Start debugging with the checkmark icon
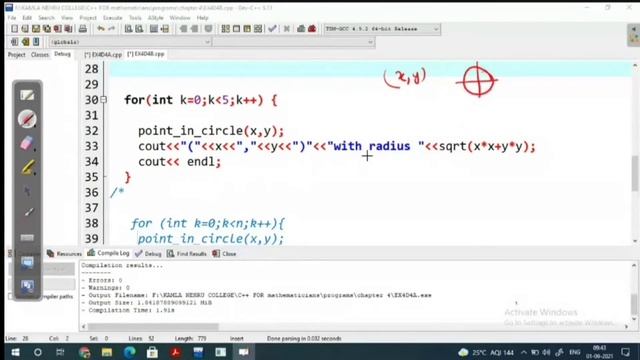 tap(272, 29)
